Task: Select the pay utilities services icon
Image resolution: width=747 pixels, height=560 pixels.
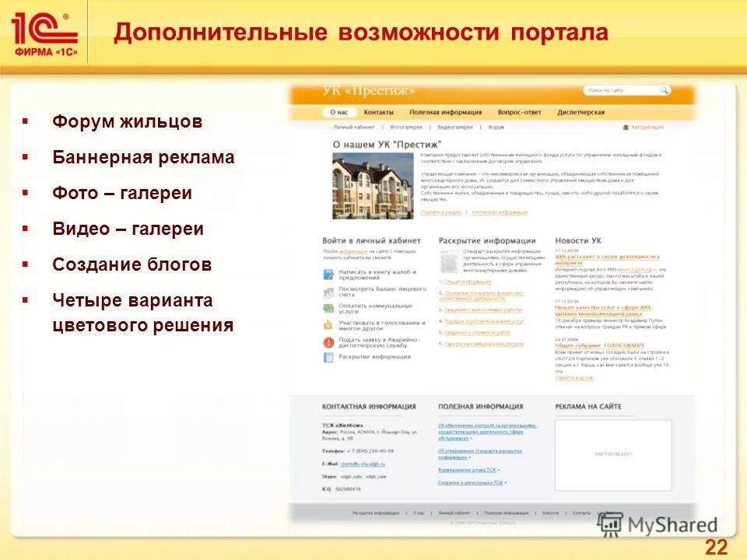Action: click(329, 307)
